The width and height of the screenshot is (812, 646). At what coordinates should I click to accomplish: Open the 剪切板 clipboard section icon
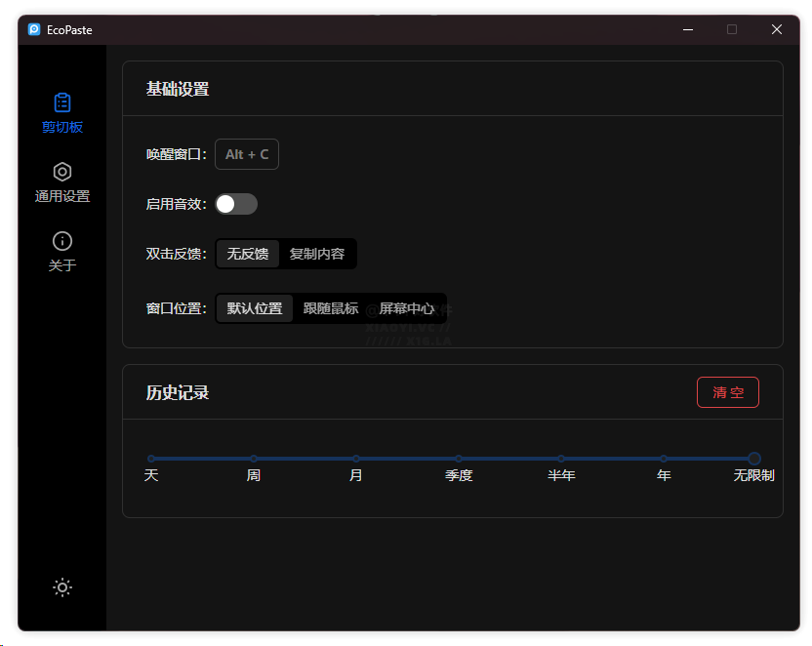pyautogui.click(x=62, y=102)
